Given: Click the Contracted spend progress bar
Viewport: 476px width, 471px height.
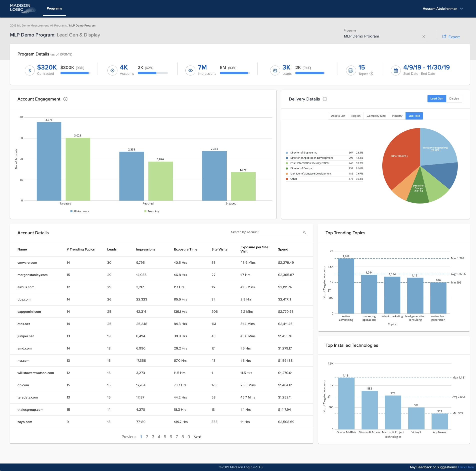Looking at the screenshot, I should pos(75,73).
